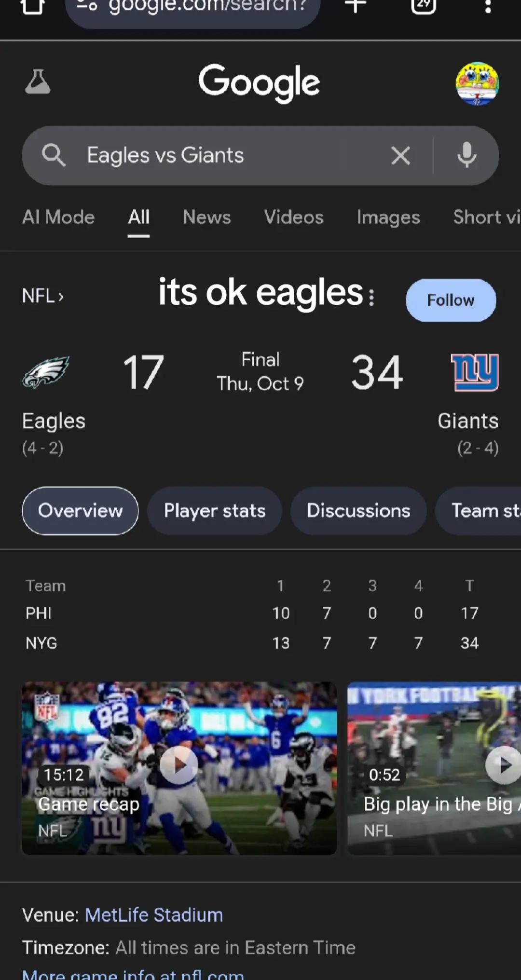Expand the NFL league chevron link
This screenshot has height=980, width=521.
(x=43, y=296)
